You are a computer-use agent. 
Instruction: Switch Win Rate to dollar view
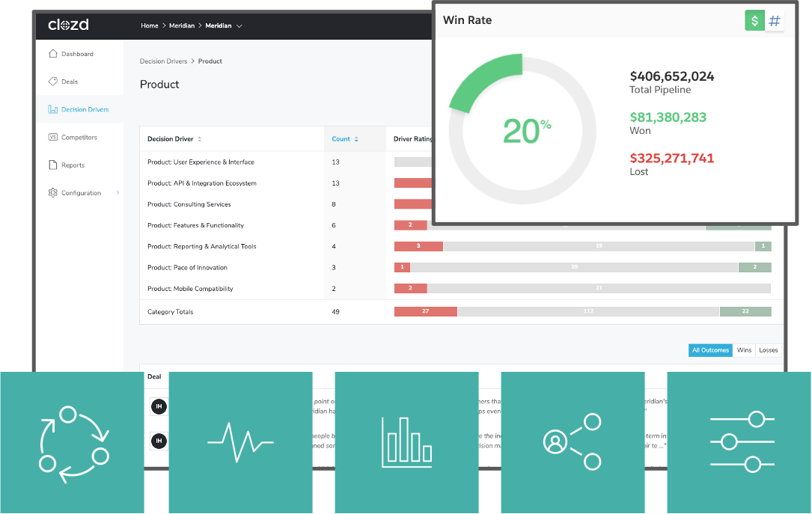[x=754, y=21]
